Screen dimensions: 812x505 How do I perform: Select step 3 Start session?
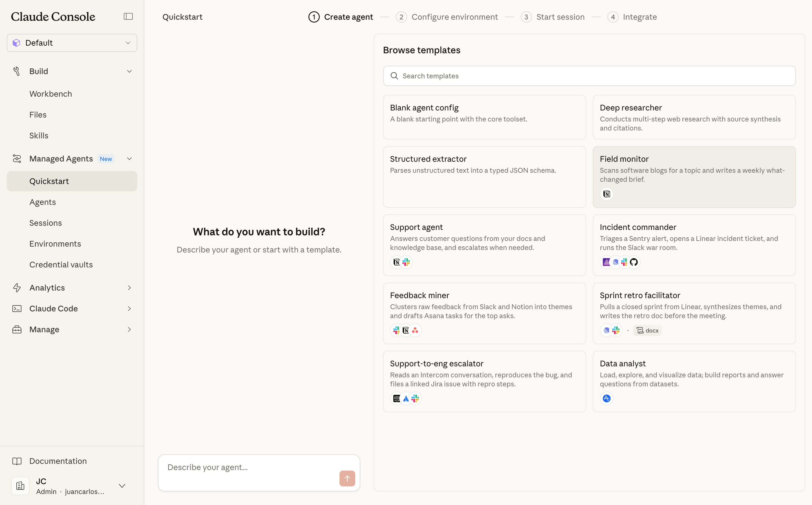click(x=552, y=17)
